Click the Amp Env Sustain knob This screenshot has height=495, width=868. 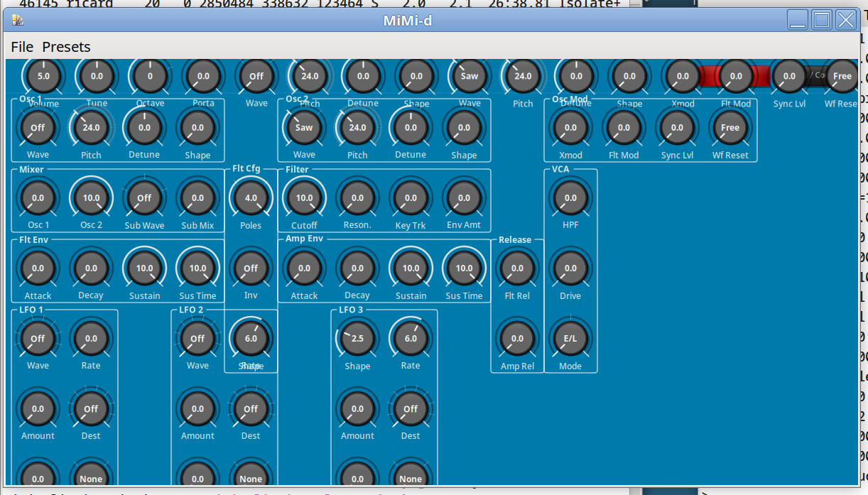tap(411, 268)
